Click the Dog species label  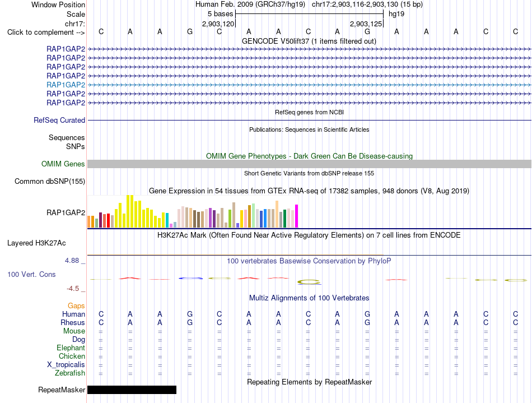coord(79,340)
